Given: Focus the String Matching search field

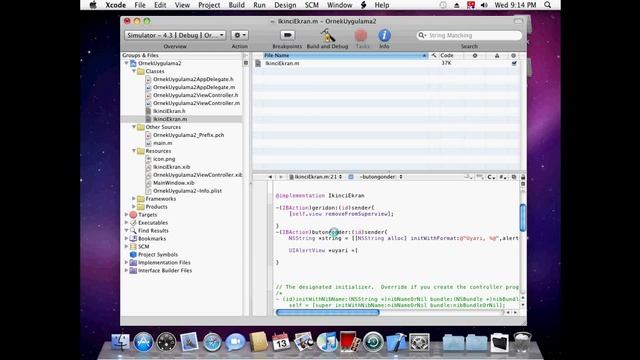Looking at the screenshot, I should tap(469, 36).
